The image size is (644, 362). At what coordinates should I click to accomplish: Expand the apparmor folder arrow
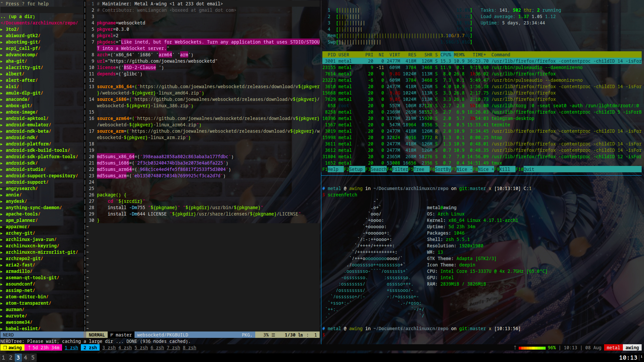point(2,227)
